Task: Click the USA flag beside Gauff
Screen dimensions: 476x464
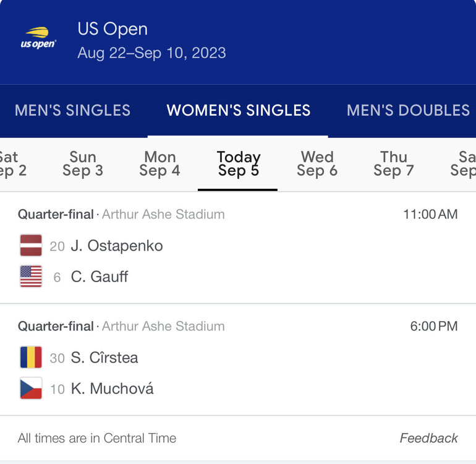Action: [x=31, y=277]
